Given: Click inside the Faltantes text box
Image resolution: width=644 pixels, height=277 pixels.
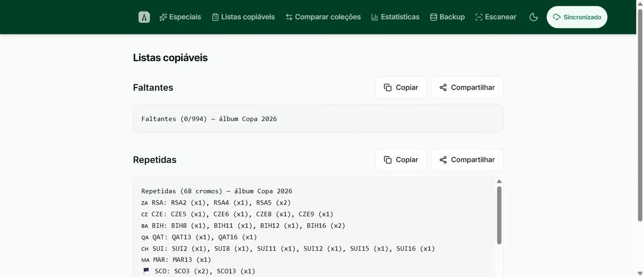Looking at the screenshot, I should [x=318, y=119].
